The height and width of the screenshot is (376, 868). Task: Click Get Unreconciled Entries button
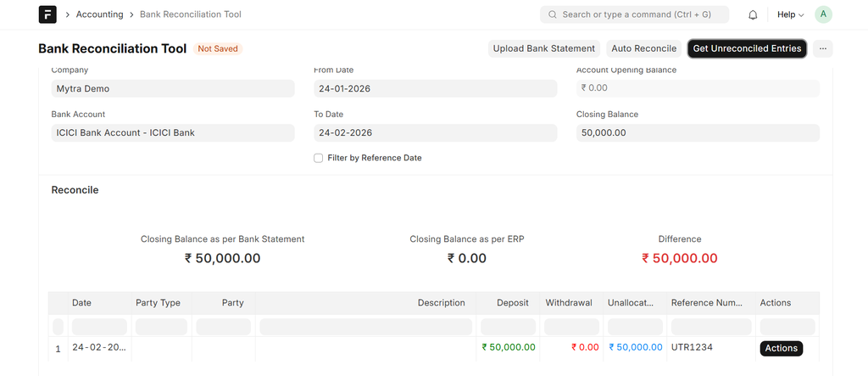point(746,48)
